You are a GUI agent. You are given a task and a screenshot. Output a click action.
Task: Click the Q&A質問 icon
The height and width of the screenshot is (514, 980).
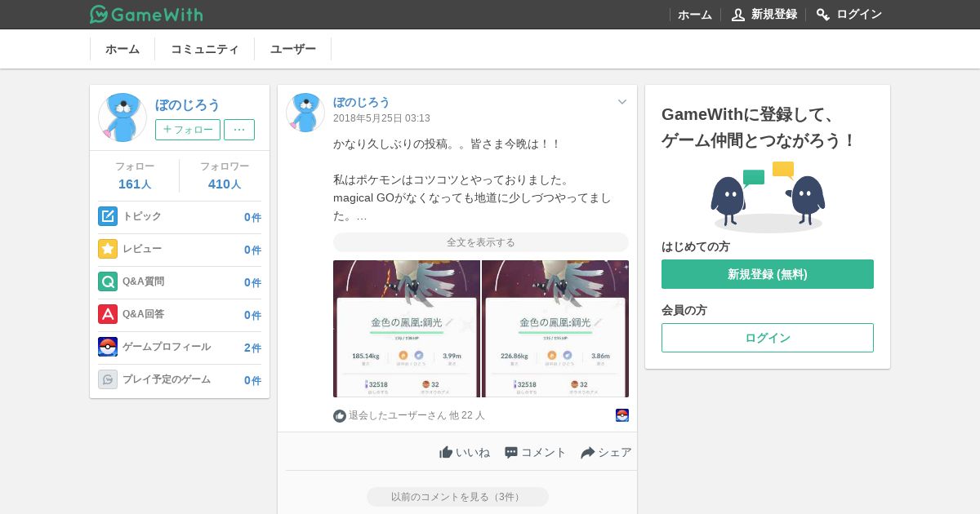tap(108, 281)
